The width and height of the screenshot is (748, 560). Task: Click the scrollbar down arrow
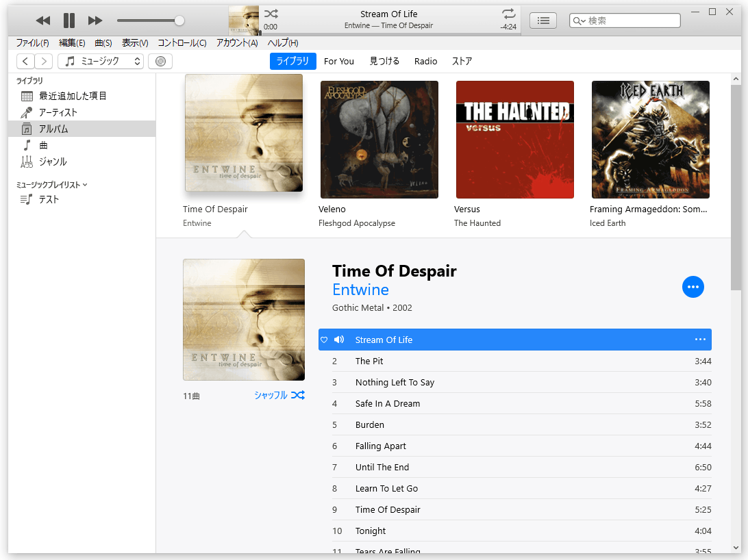(736, 548)
